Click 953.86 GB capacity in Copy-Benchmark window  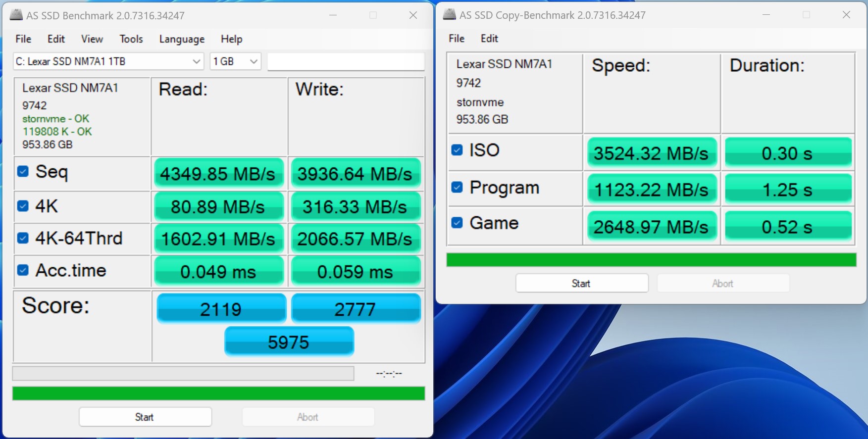click(482, 119)
